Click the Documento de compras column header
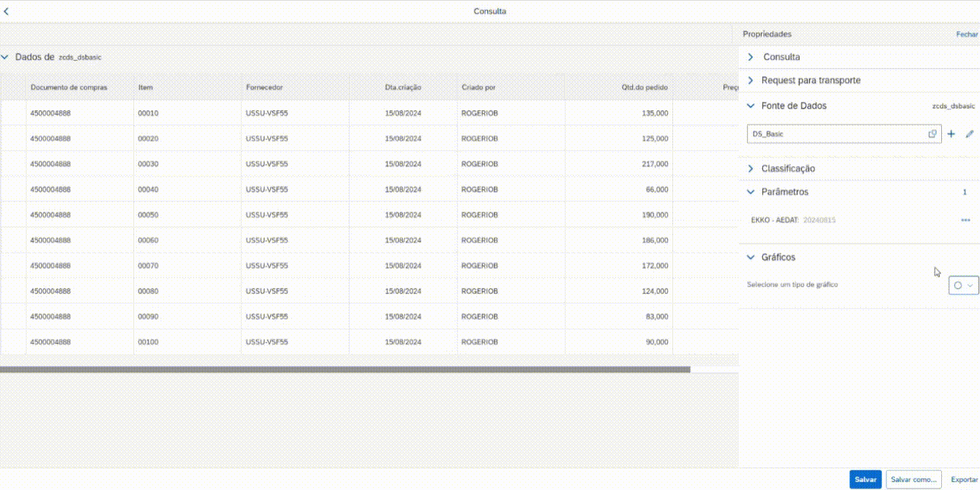Screen dimensions: 980x490 click(x=69, y=88)
